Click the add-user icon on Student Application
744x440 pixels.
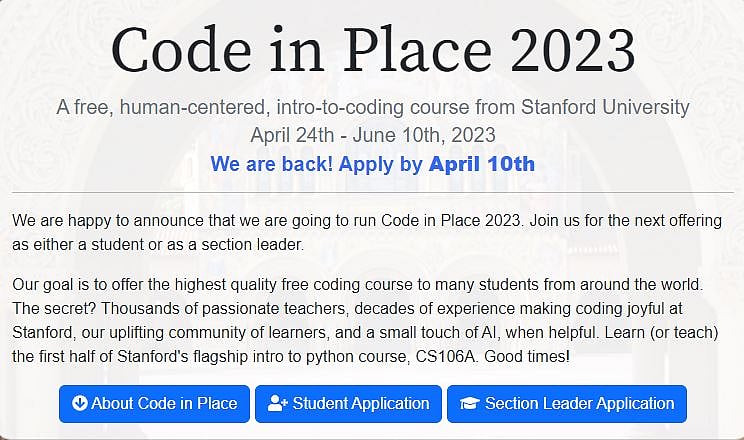[x=278, y=404]
